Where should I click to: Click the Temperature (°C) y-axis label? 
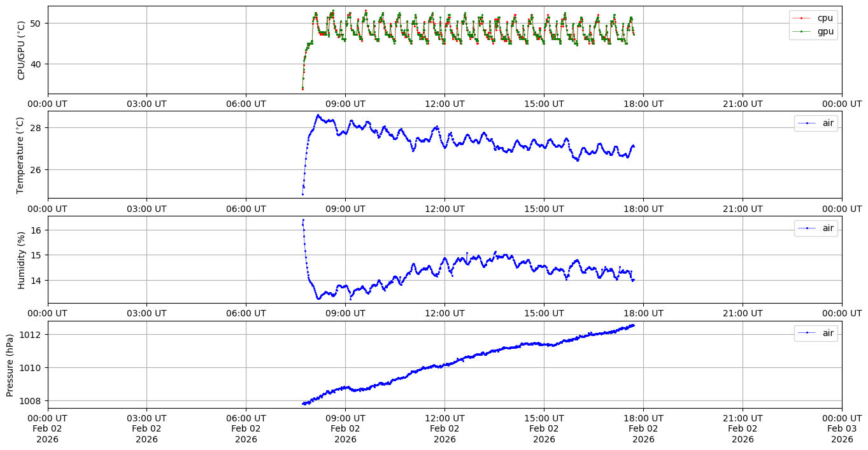pos(20,155)
